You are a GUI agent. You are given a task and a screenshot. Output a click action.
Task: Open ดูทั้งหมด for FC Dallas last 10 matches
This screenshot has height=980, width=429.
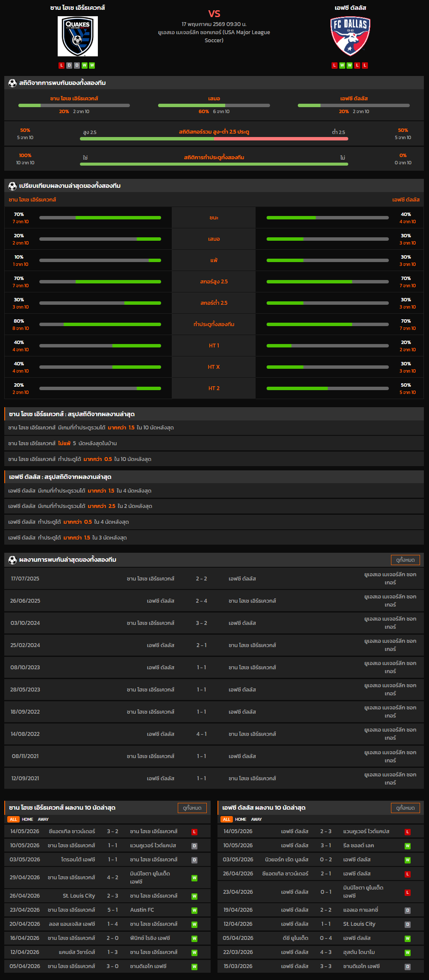405,808
